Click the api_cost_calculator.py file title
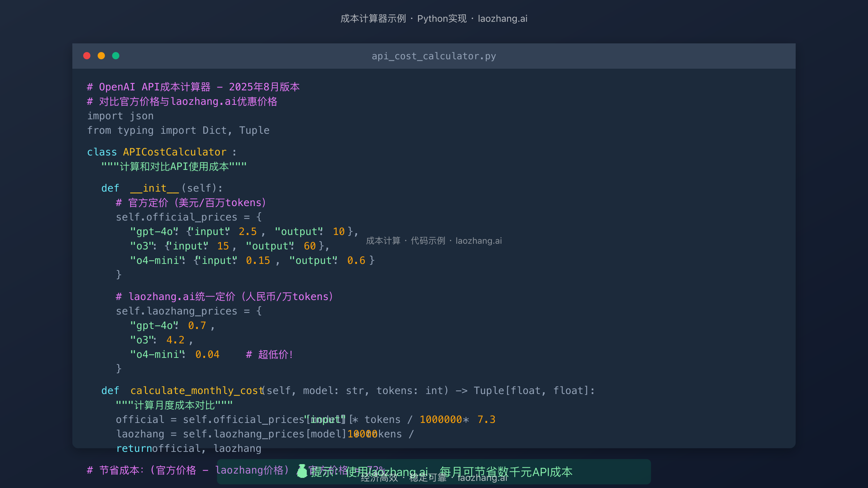 pos(434,56)
